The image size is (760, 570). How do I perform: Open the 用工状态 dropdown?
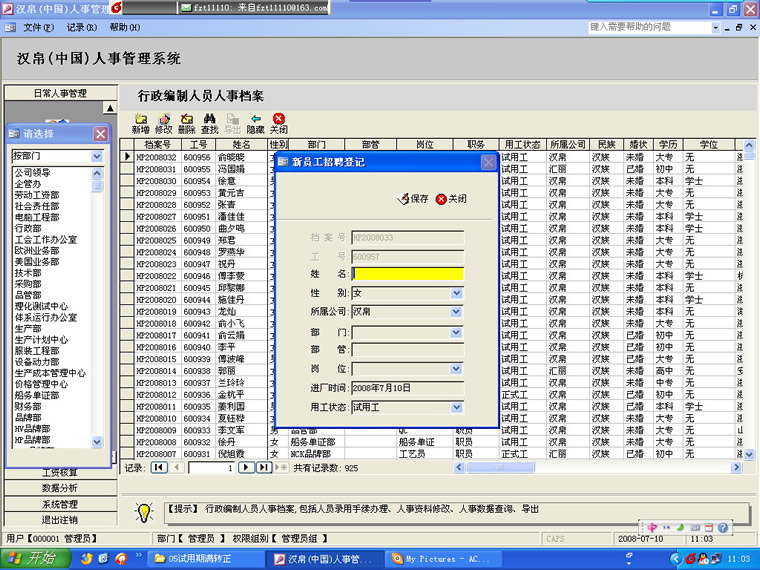pos(456,408)
